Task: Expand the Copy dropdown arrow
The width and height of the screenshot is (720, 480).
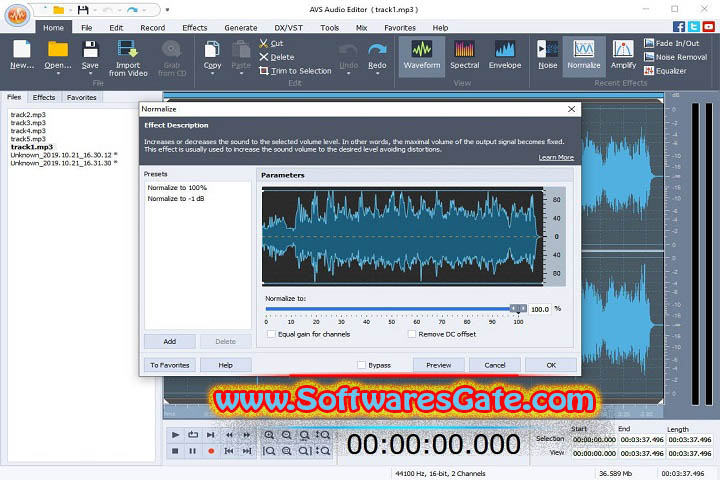Action: click(x=212, y=73)
